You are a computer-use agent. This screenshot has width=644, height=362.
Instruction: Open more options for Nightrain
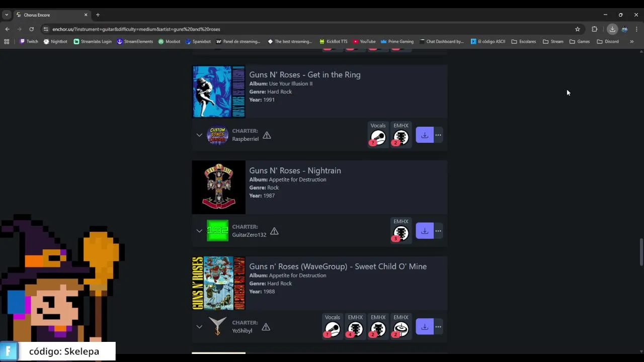438,231
